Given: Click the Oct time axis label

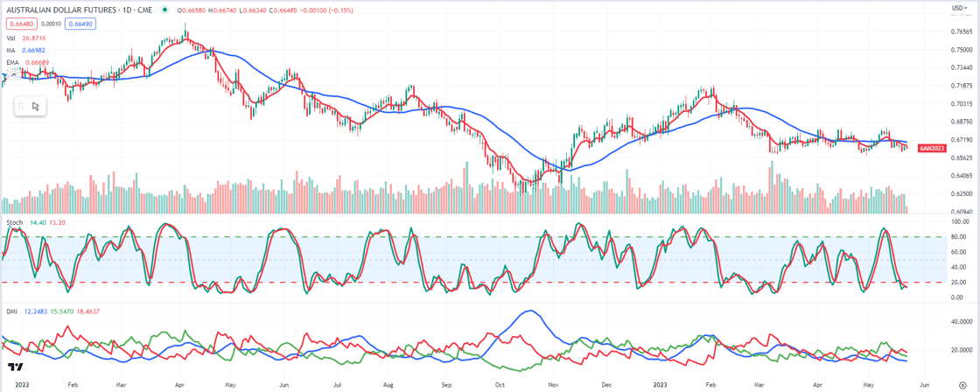Looking at the screenshot, I should (x=500, y=384).
